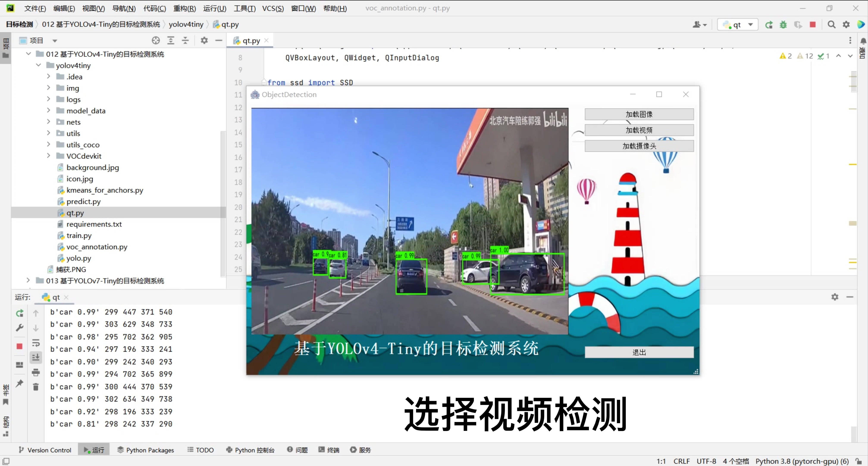Click the print icon in run panel
This screenshot has height=466, width=868.
36,372
